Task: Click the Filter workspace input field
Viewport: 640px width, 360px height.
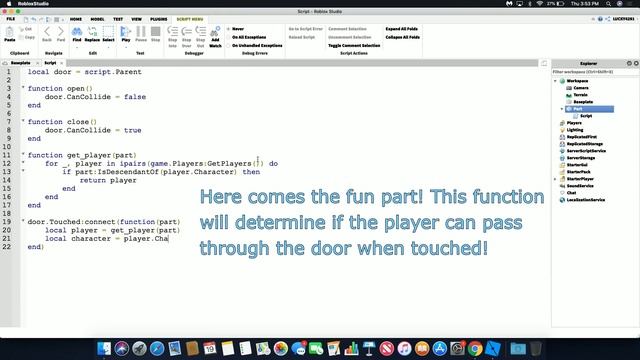Action: (x=595, y=72)
